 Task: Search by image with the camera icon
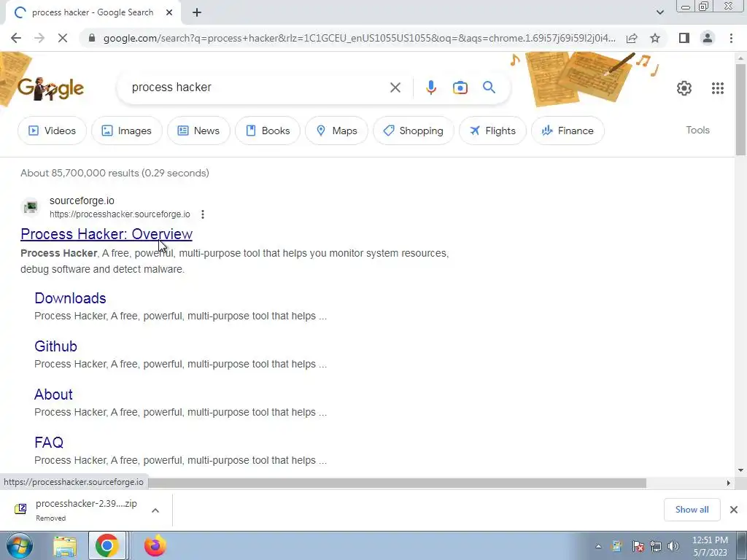tap(460, 87)
